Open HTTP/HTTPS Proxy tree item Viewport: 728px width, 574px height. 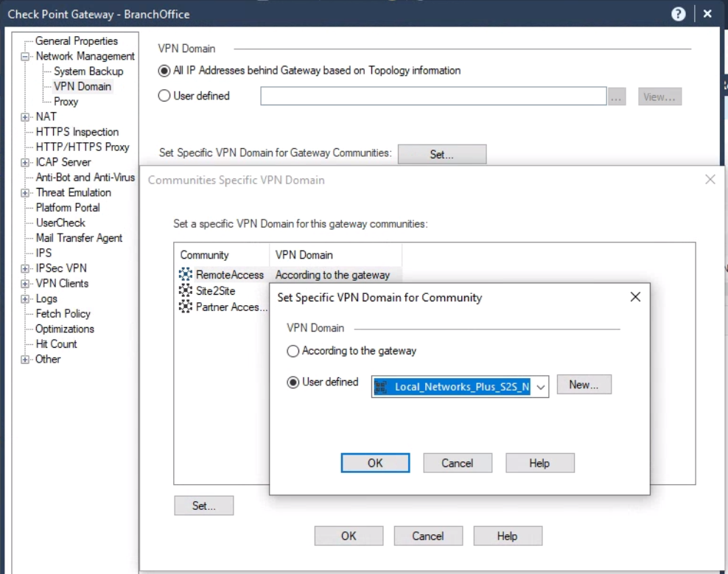pyautogui.click(x=83, y=147)
